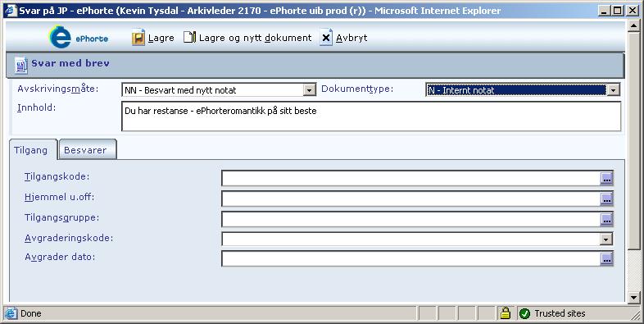Image resolution: width=644 pixels, height=324 pixels.
Task: Click the Avgrader dato label
Action: pos(60,257)
